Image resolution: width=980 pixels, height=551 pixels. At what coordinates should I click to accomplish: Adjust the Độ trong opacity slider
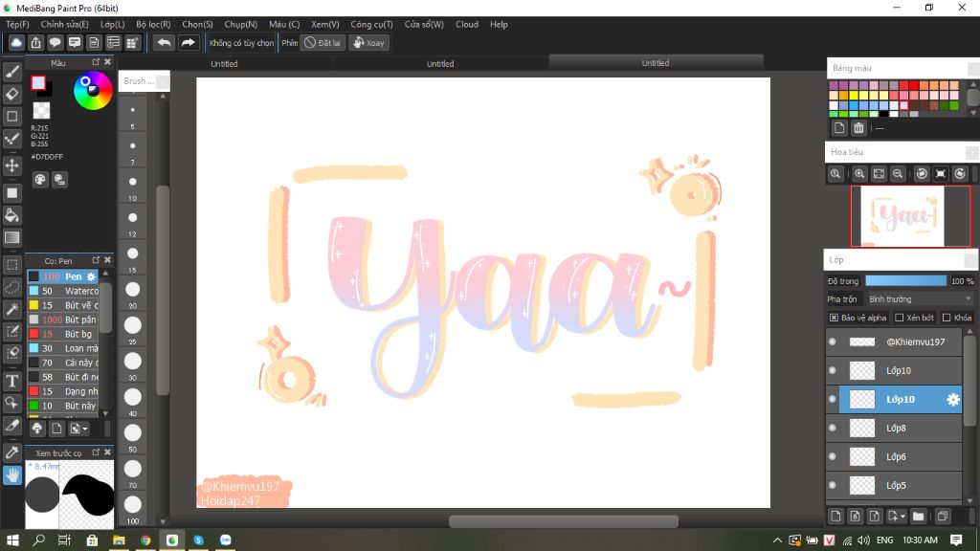pos(905,281)
